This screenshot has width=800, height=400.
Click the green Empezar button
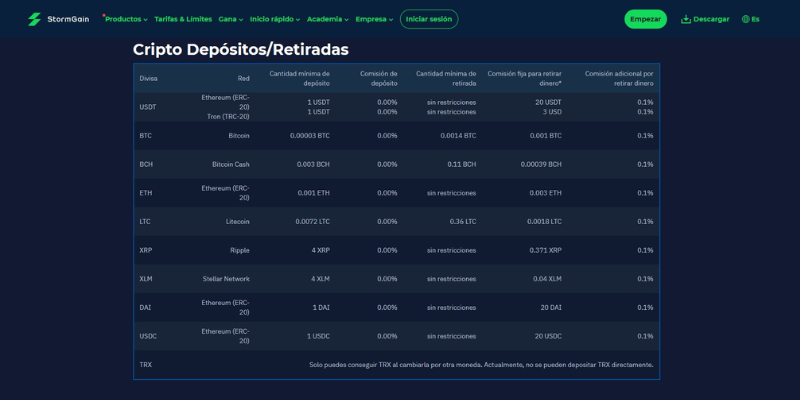(x=645, y=19)
